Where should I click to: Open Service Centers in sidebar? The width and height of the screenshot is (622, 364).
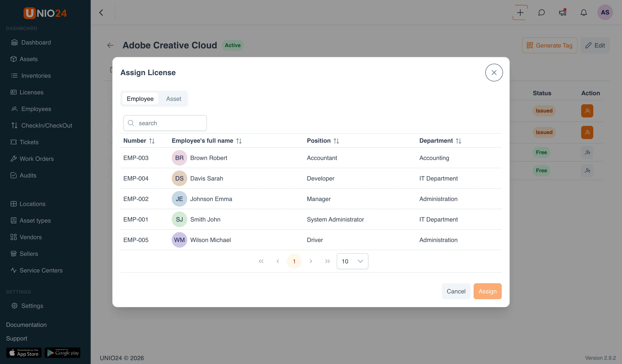[x=36, y=270]
